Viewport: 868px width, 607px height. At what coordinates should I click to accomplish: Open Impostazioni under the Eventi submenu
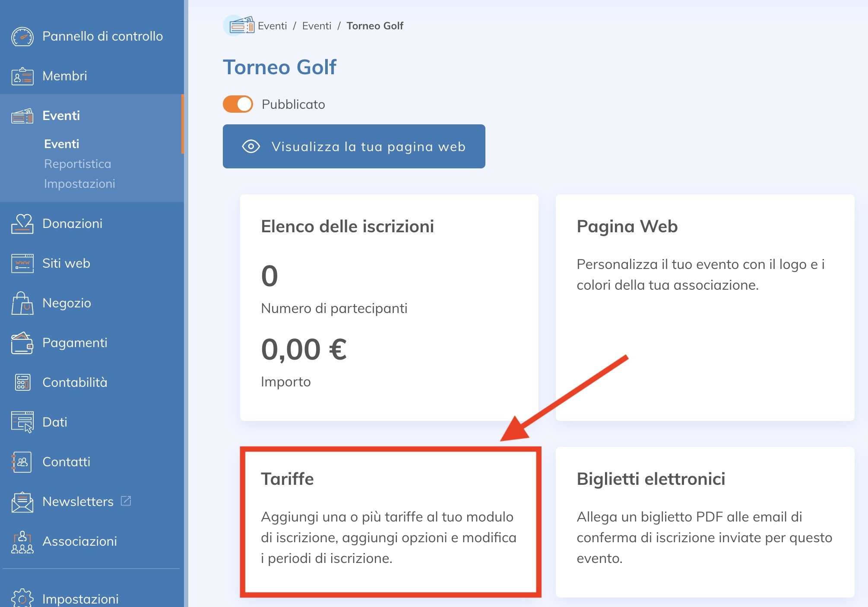(79, 183)
